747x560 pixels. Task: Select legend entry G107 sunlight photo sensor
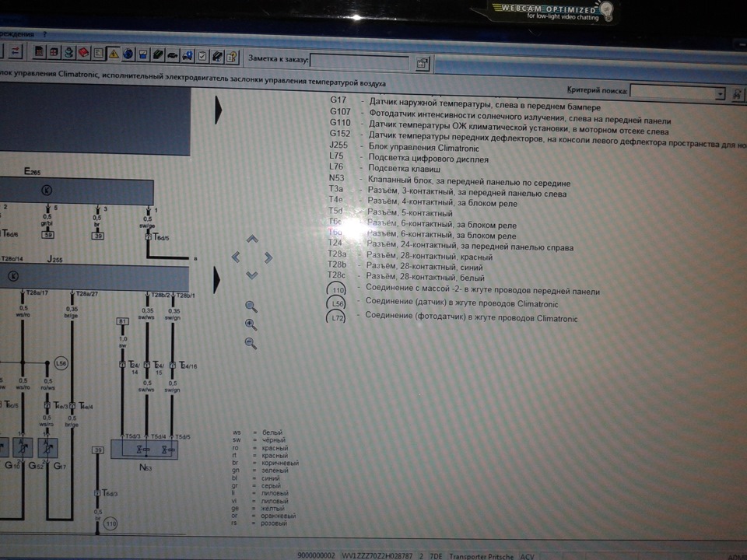tap(500, 116)
